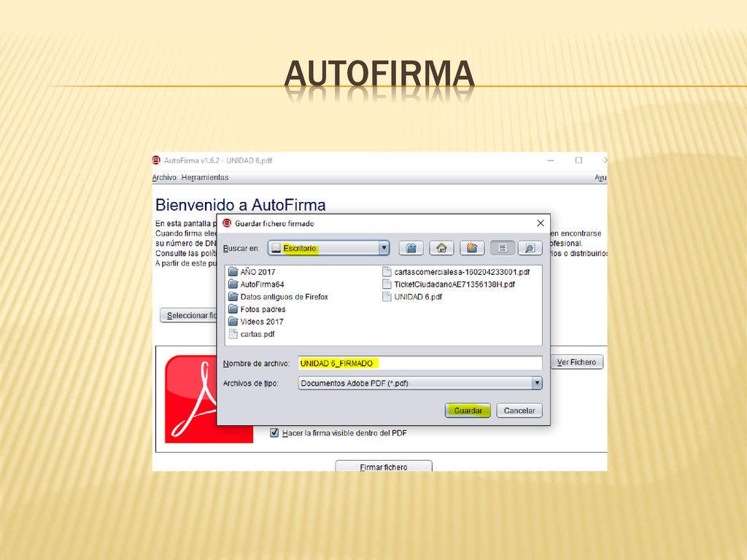
Task: Click the AutoFirma logo in main title bar
Action: [x=156, y=160]
